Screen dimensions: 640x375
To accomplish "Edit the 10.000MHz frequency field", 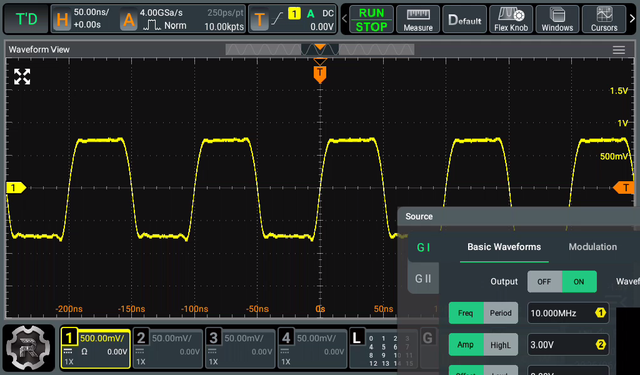I will tap(568, 313).
